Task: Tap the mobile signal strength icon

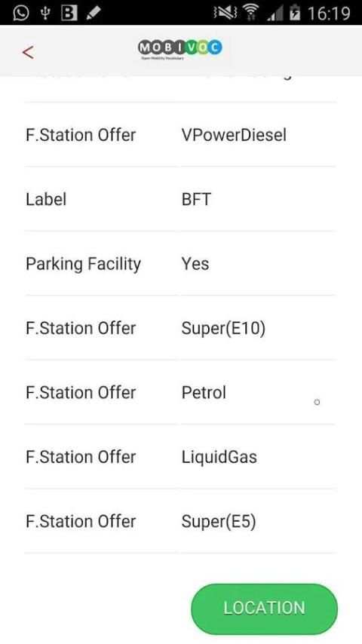Action: 275,13
